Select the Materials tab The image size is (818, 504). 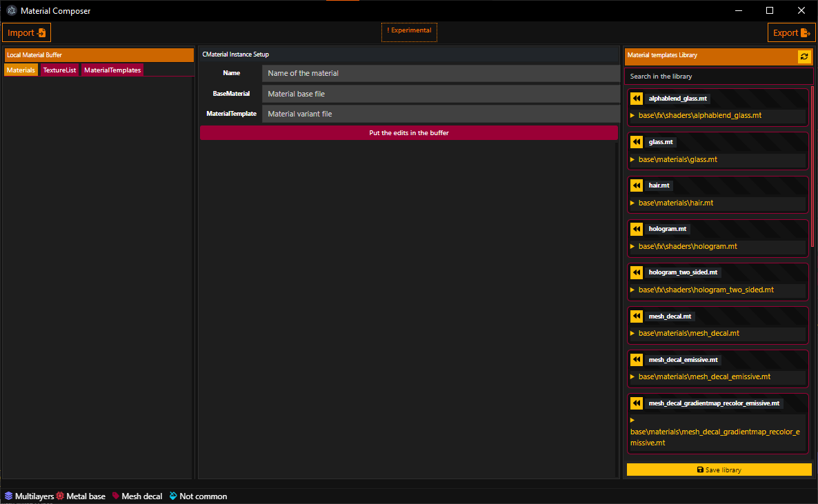(21, 70)
